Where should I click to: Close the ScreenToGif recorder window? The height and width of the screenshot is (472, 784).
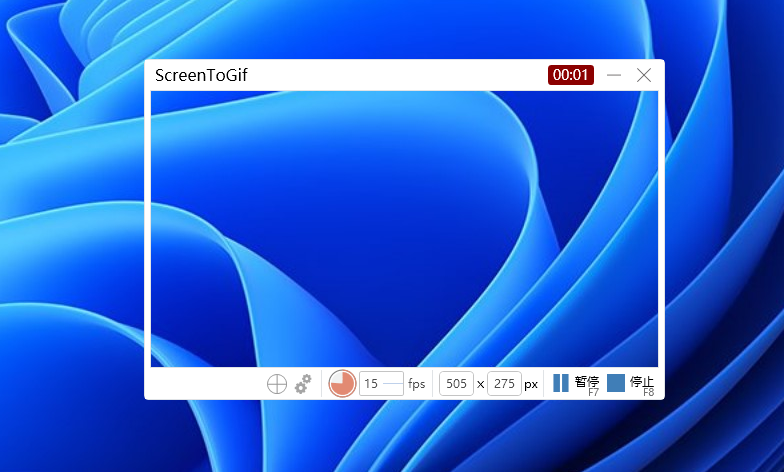644,75
